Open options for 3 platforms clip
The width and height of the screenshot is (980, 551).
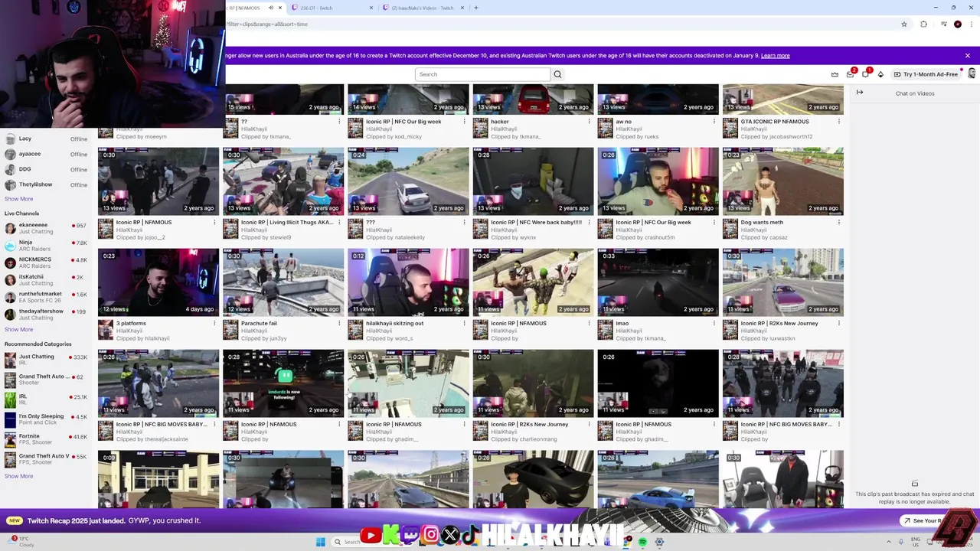pyautogui.click(x=214, y=324)
